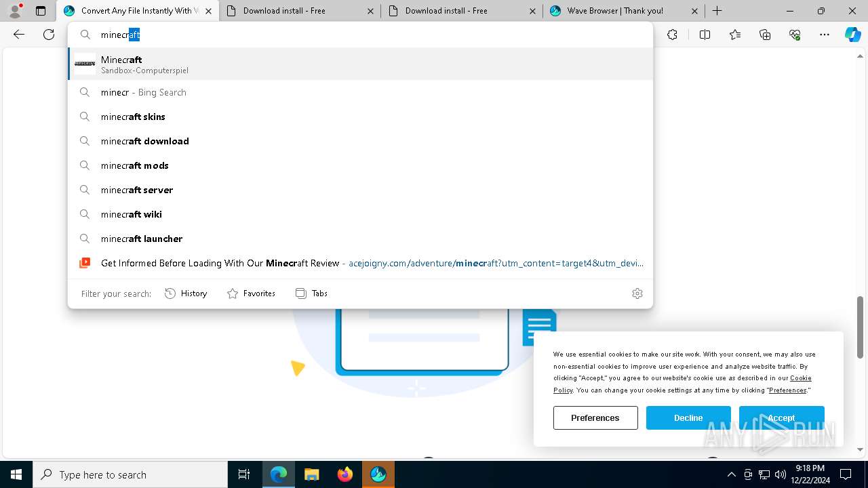Show hidden system tray icons
868x488 pixels.
point(731,474)
